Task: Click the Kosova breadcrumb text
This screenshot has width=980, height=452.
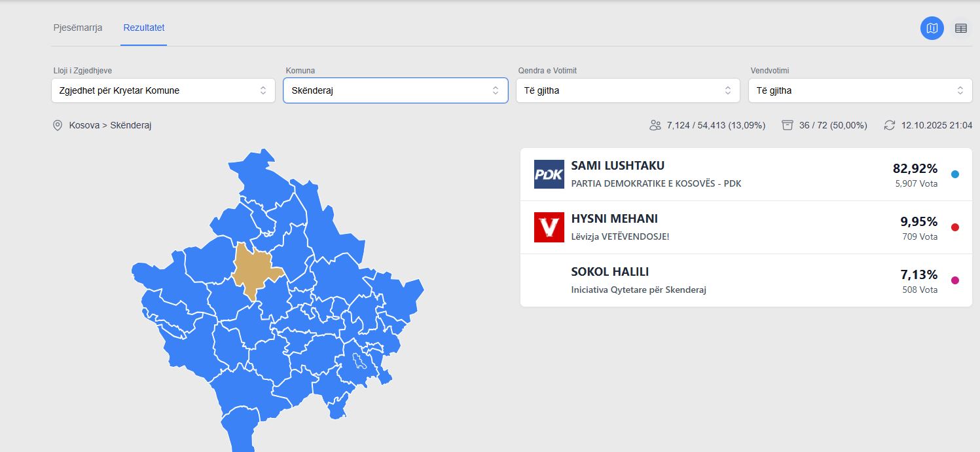Action: (84, 125)
